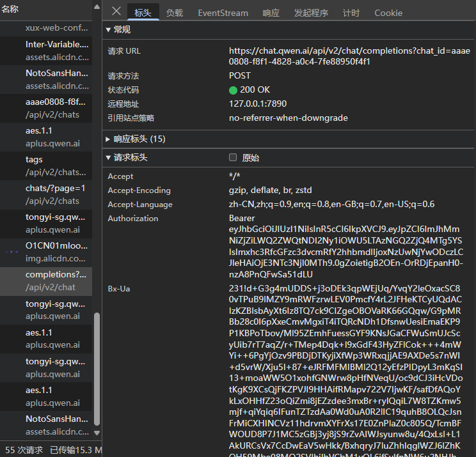
Task: Switch to the 响应 response tab
Action: coord(271,13)
